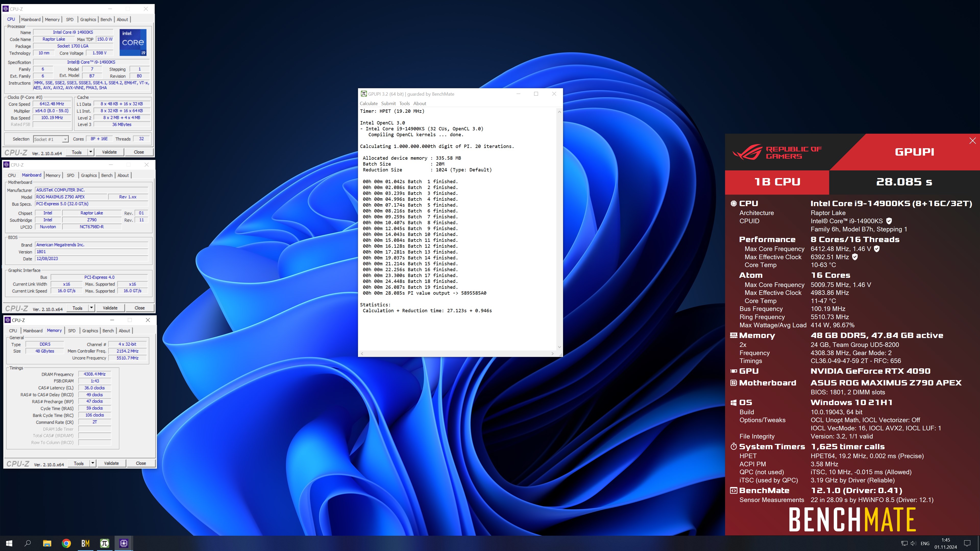Open GPUPI Calculate menu
This screenshot has height=551, width=980.
tap(369, 103)
